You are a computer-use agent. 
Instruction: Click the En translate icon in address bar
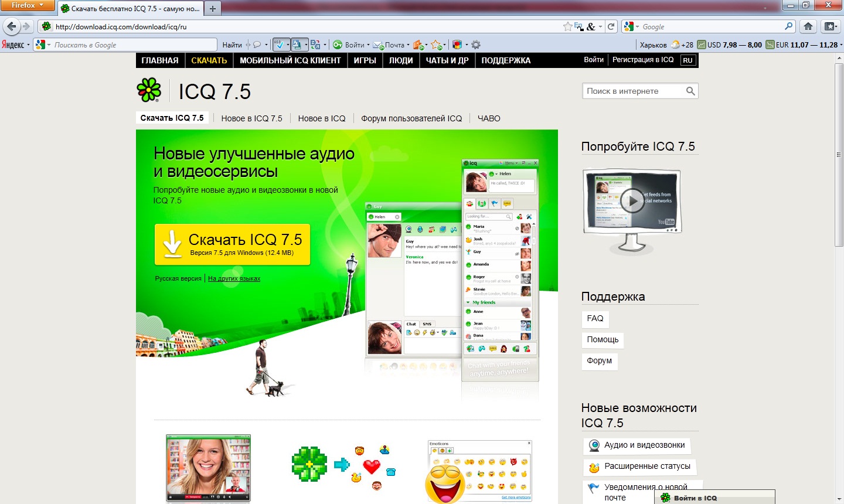pyautogui.click(x=578, y=26)
